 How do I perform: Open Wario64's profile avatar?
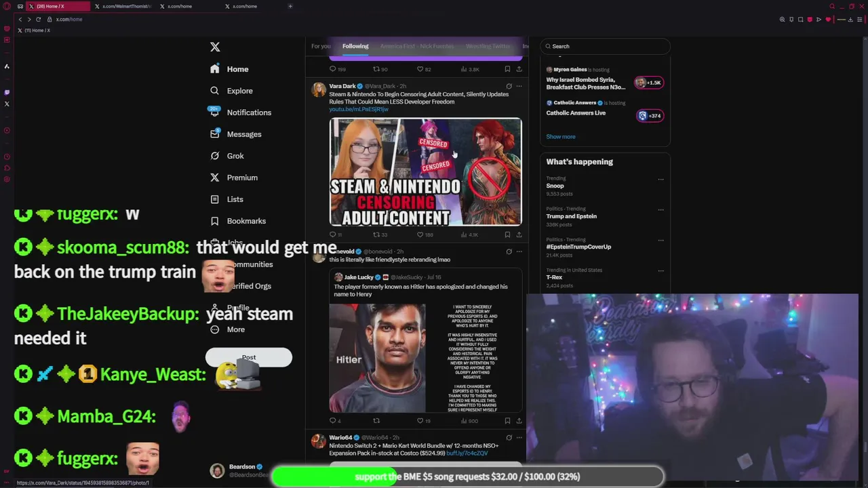318,441
